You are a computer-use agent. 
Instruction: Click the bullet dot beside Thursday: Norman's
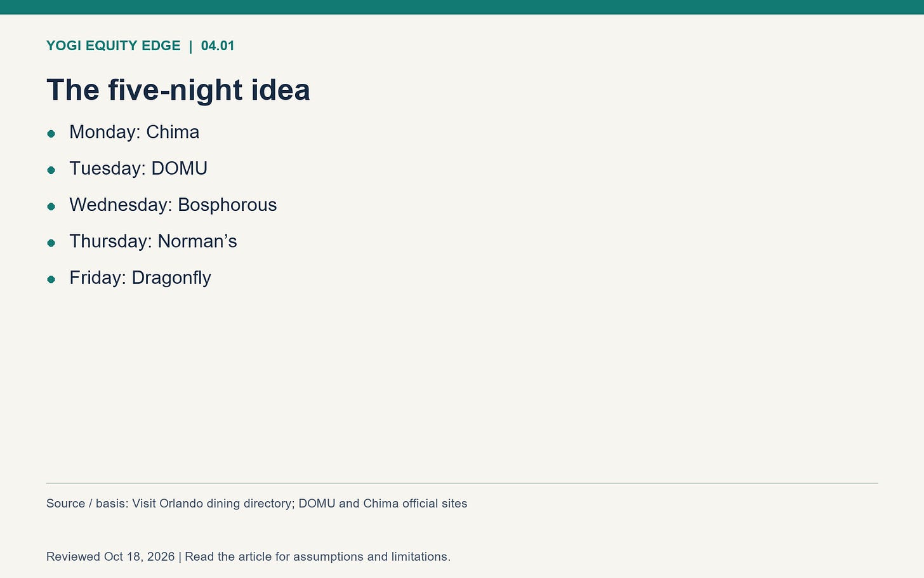point(51,243)
